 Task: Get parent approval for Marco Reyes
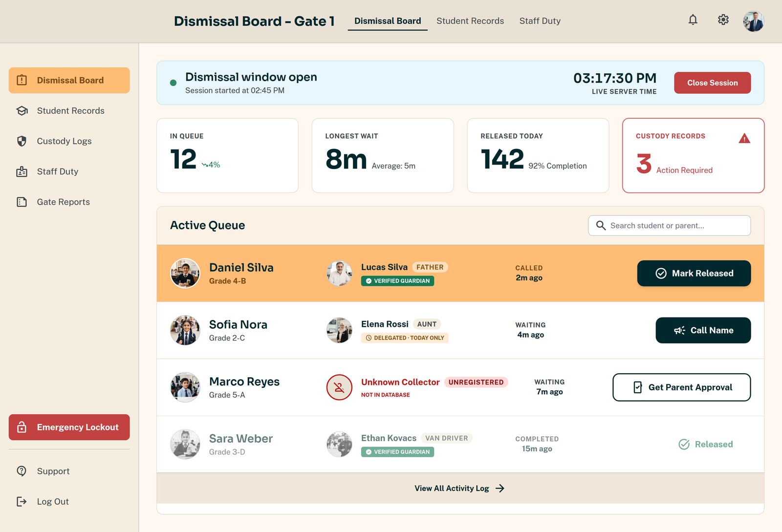point(682,387)
